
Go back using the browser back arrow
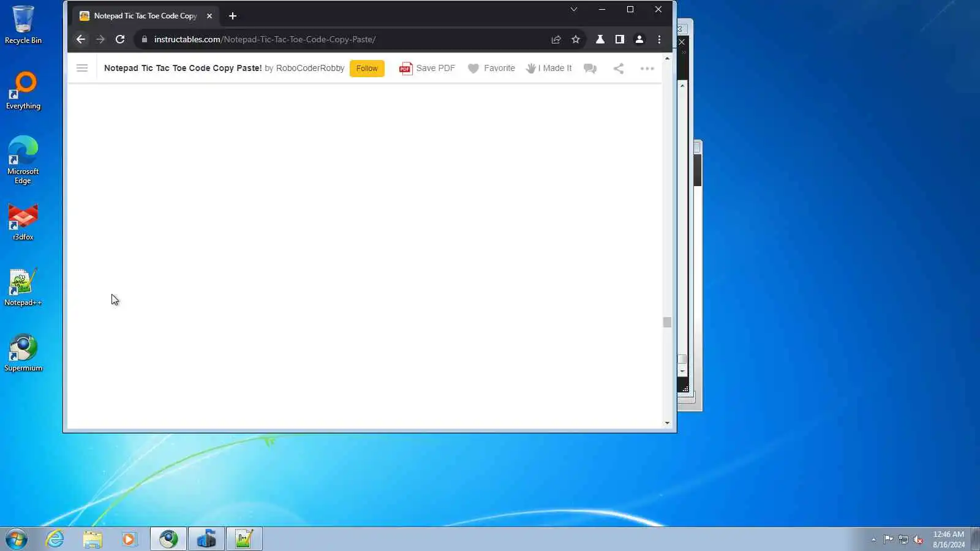coord(81,39)
